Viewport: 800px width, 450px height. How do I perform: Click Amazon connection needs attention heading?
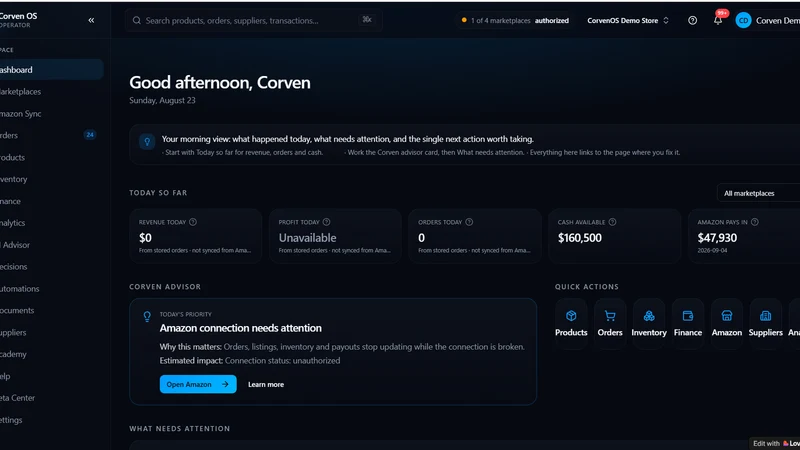[x=240, y=328]
